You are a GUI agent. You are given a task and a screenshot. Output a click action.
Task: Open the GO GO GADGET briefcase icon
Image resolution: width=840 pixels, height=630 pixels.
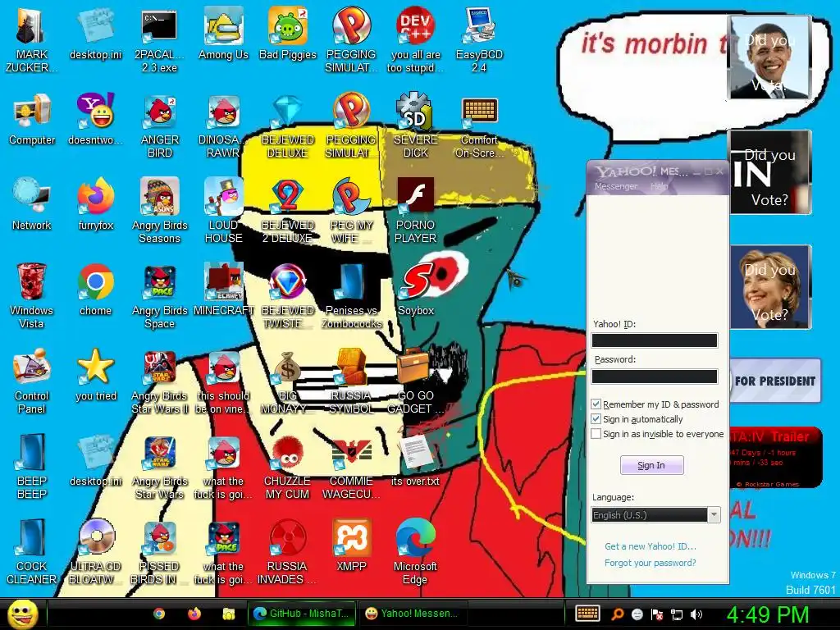tap(416, 381)
